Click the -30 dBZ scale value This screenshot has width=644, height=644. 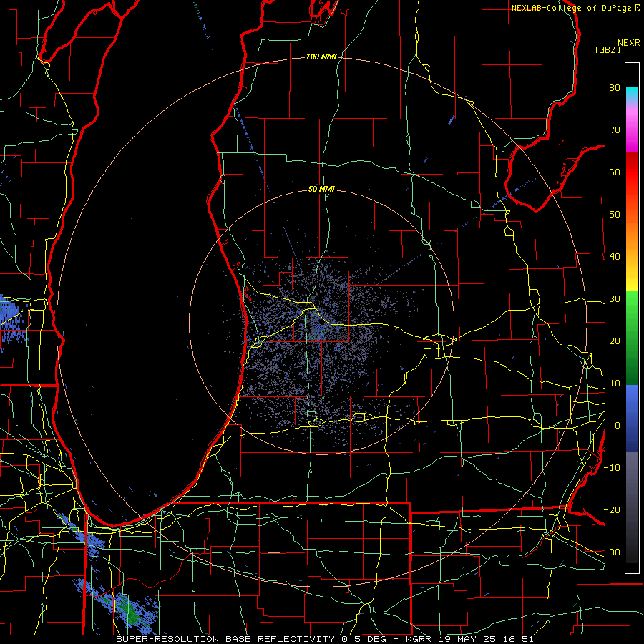point(612,552)
